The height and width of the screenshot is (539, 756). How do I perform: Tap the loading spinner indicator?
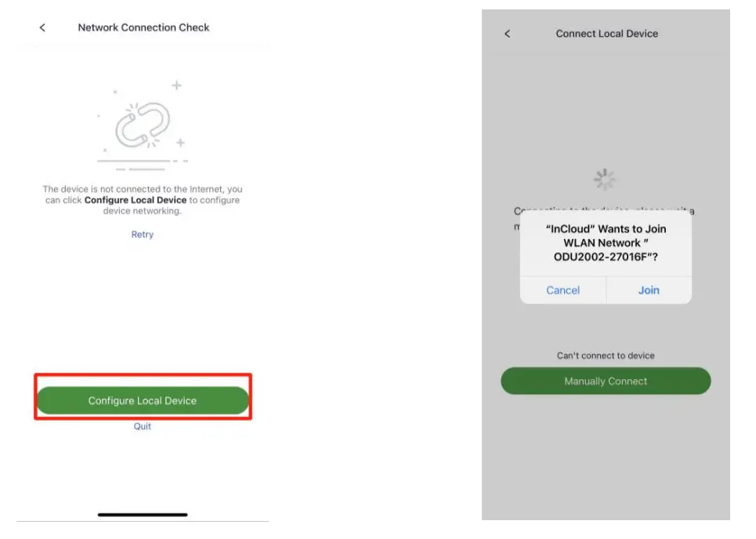pos(605,179)
